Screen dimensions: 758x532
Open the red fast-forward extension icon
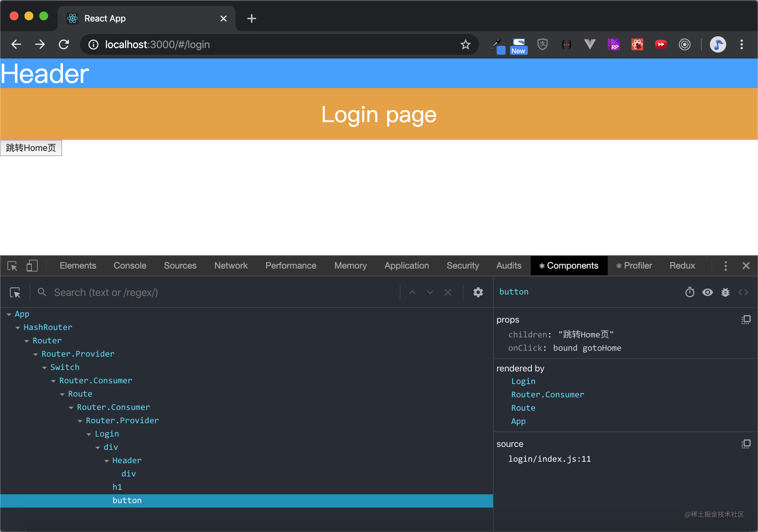(x=661, y=44)
